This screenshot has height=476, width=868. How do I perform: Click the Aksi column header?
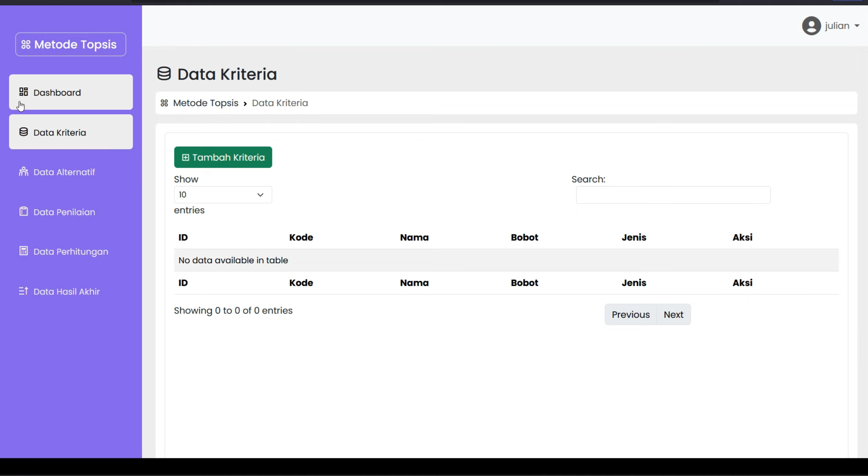tap(742, 237)
